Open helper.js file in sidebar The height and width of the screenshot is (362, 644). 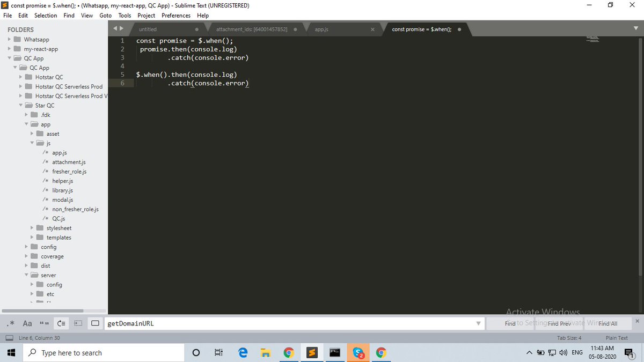(x=62, y=181)
